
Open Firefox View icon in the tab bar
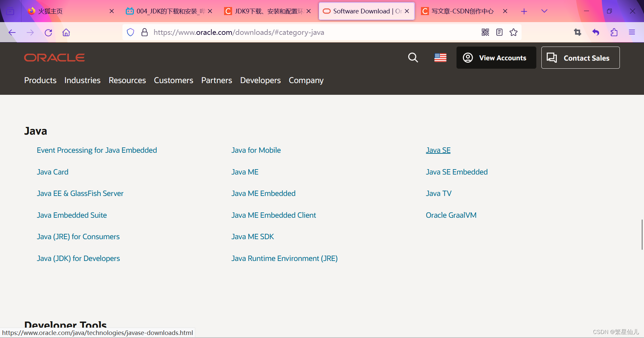[x=10, y=11]
